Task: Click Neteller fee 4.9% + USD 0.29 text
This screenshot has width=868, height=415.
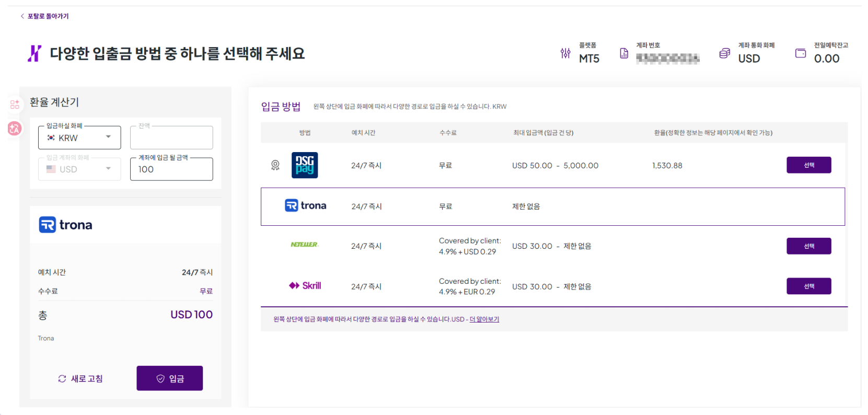Action: tap(470, 246)
